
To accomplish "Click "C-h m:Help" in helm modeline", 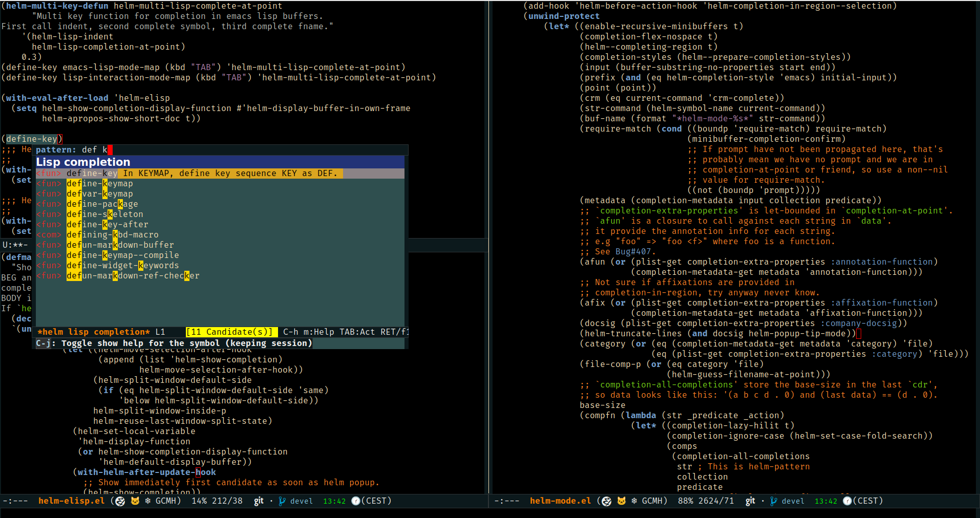I will [308, 332].
